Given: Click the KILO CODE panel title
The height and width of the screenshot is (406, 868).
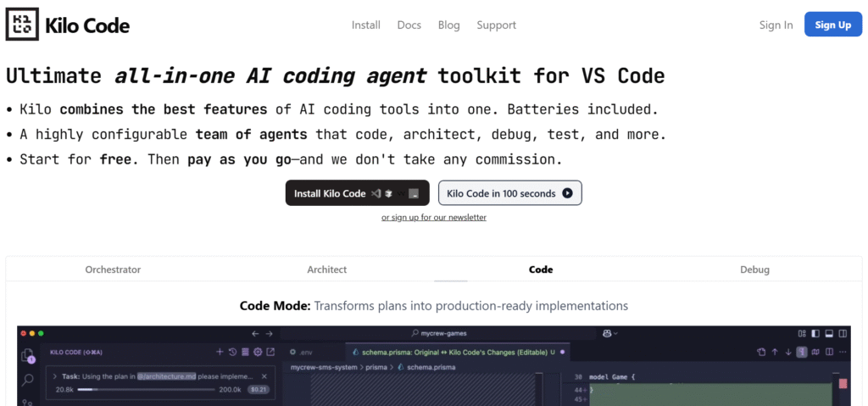Looking at the screenshot, I should pyautogui.click(x=75, y=352).
